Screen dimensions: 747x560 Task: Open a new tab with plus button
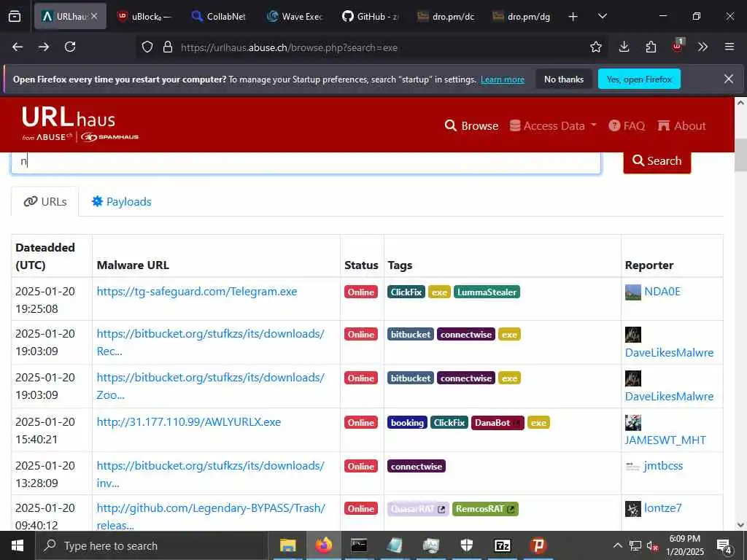click(573, 17)
